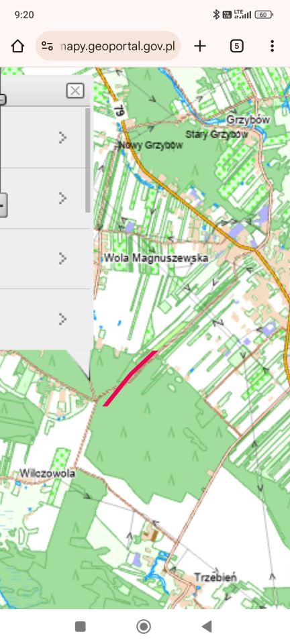Click the Wola Magnuszewska map label
290x644 pixels.
(156, 258)
